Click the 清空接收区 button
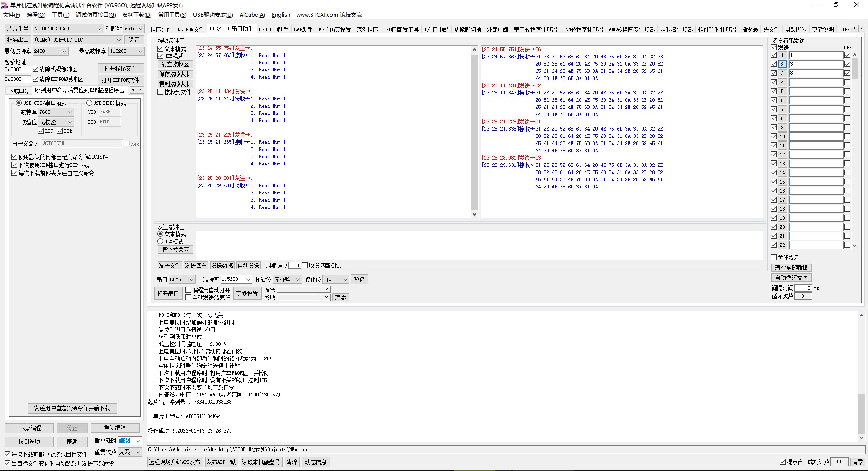Viewport: 868px width, 471px height. [175, 65]
